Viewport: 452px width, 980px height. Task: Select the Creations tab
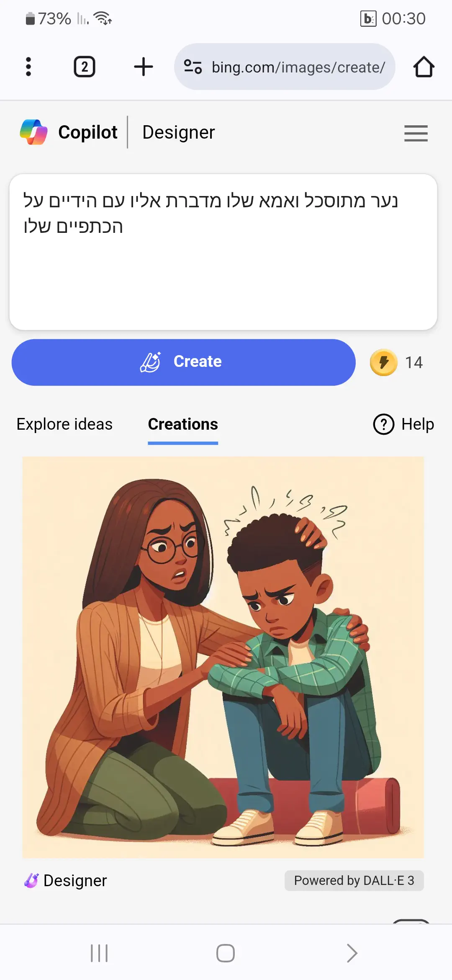coord(183,424)
